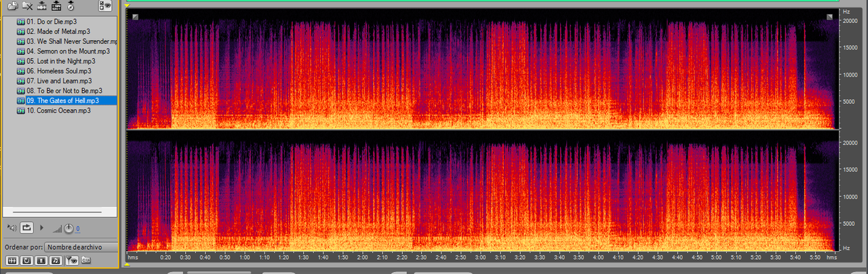868x274 pixels.
Task: Click 15000 on lower channel frequency ruler
Action: tap(850, 170)
